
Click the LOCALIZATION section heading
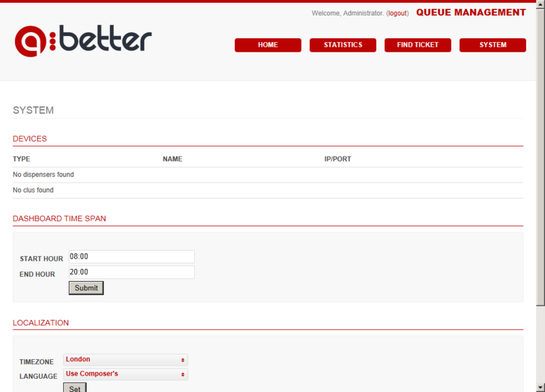pyautogui.click(x=41, y=323)
